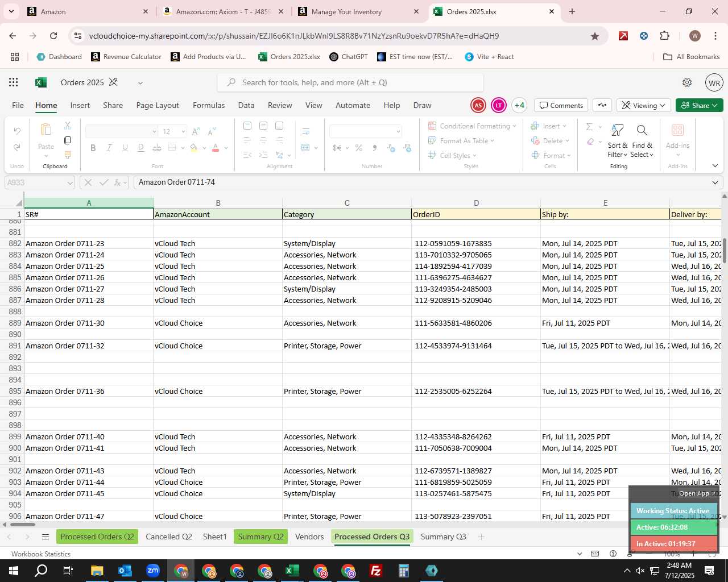The height and width of the screenshot is (582, 728).
Task: Switch to the Insert ribbon tab
Action: (80, 105)
